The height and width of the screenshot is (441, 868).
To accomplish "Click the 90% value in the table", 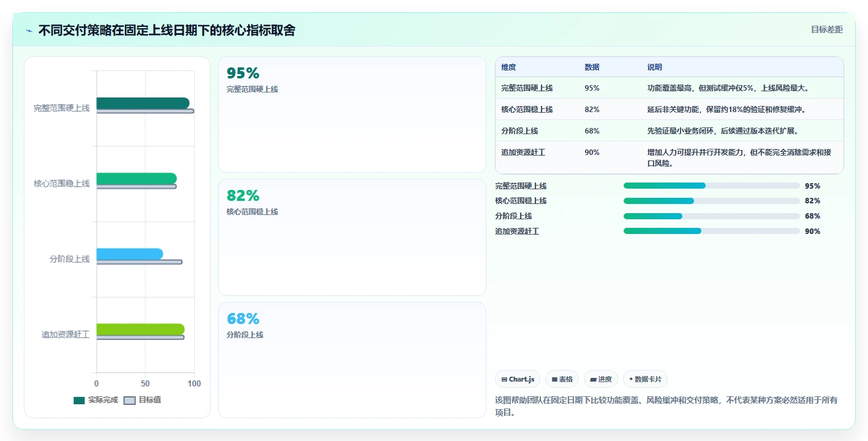I will (592, 153).
